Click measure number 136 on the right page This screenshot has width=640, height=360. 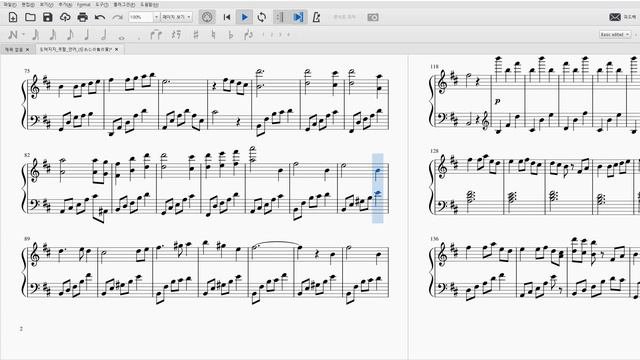click(434, 239)
